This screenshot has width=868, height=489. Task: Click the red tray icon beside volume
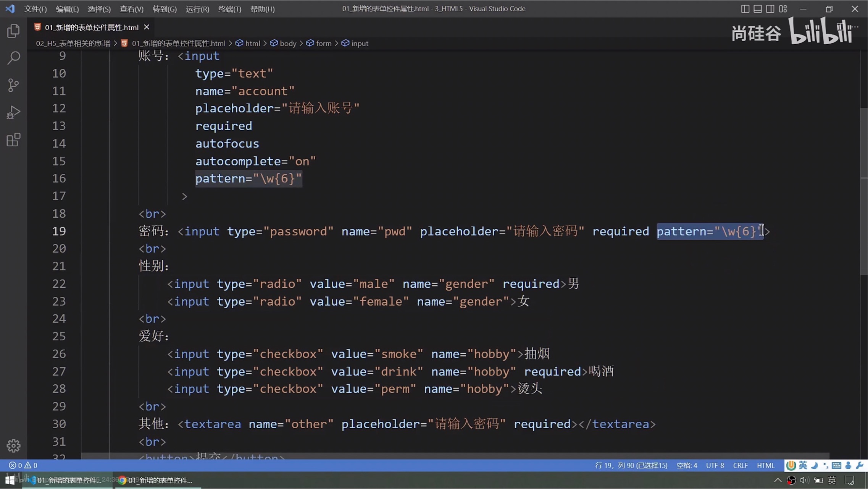(791, 480)
